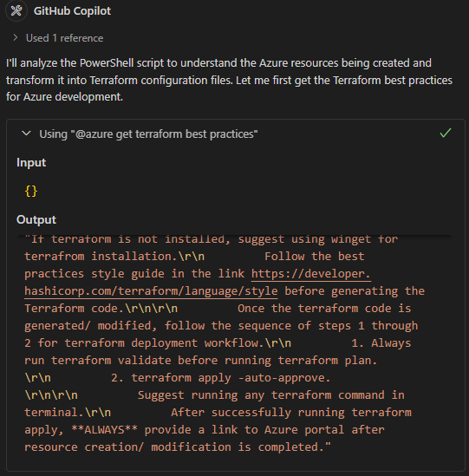Open the Used 1 reference label
Screen dimensions: 469x476
point(64,38)
